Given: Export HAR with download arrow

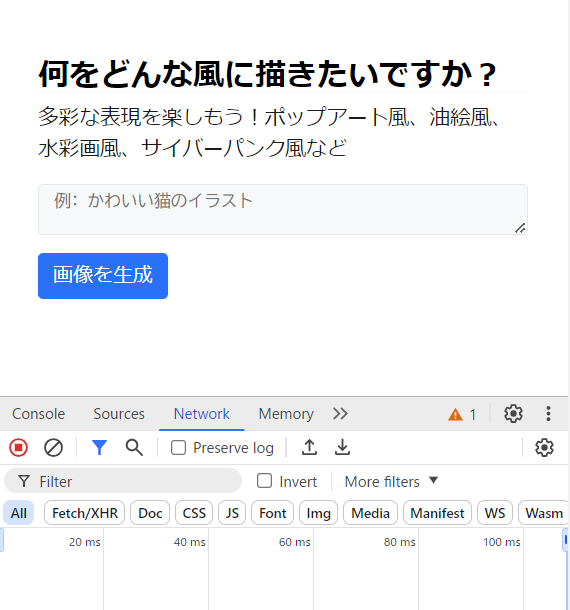Looking at the screenshot, I should 342,447.
